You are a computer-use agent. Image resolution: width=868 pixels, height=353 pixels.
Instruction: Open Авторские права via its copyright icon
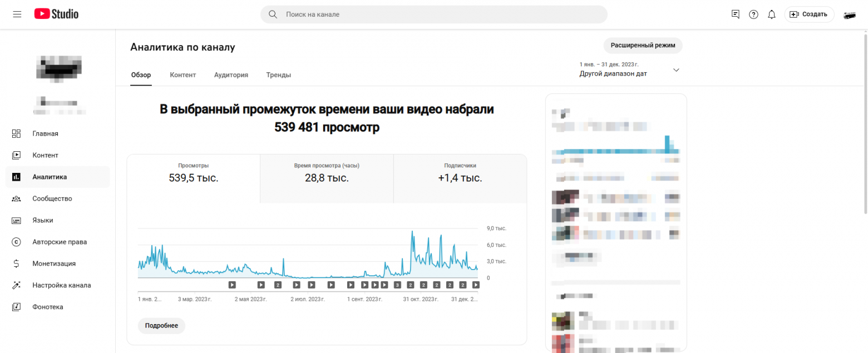(x=16, y=242)
